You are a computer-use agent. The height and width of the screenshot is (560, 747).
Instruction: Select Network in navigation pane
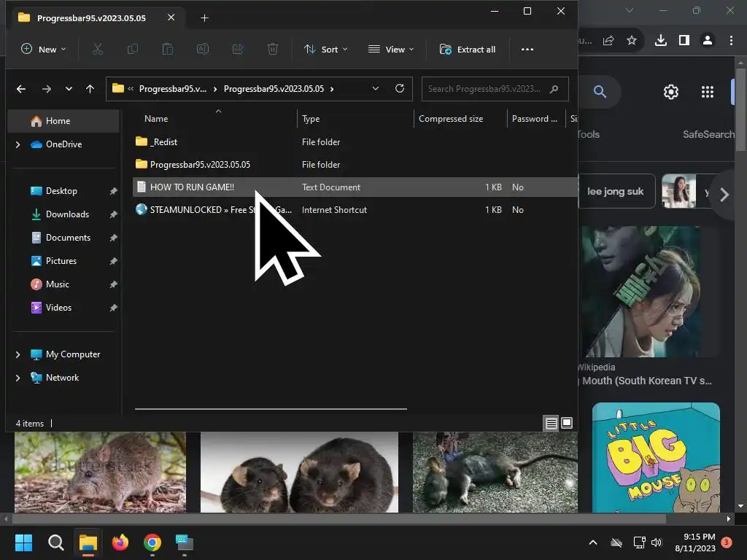(62, 378)
